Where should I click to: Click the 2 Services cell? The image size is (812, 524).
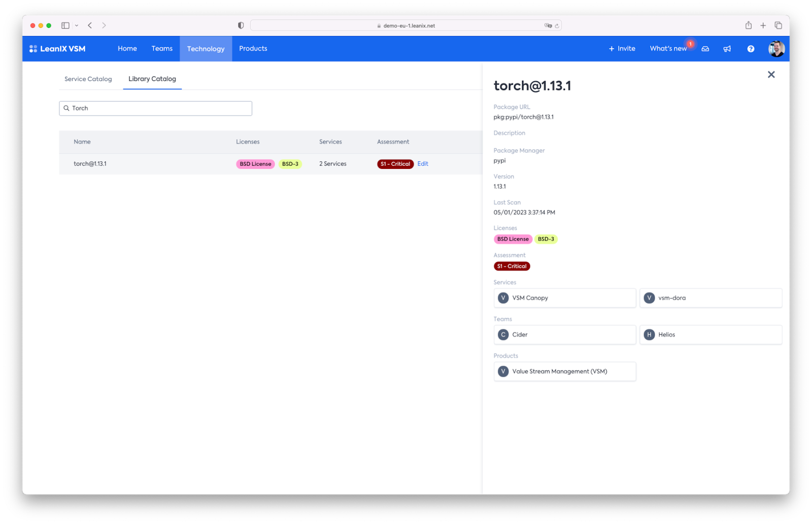pos(333,164)
